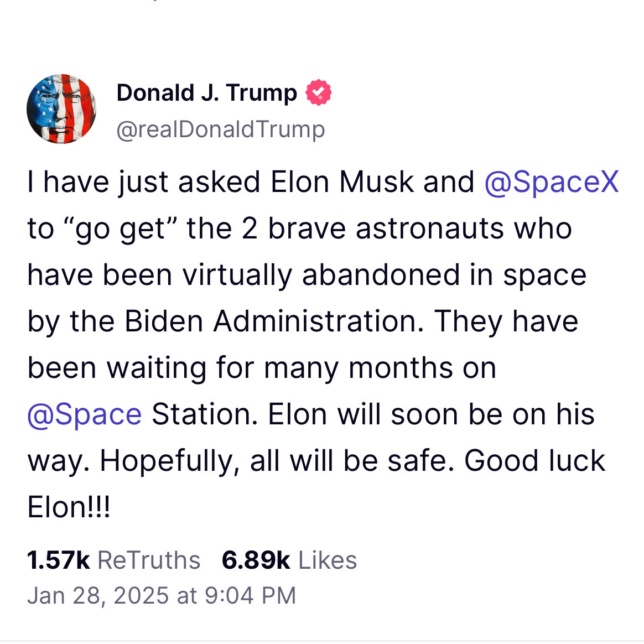Open the flag-painted face profile avatar

click(x=61, y=109)
